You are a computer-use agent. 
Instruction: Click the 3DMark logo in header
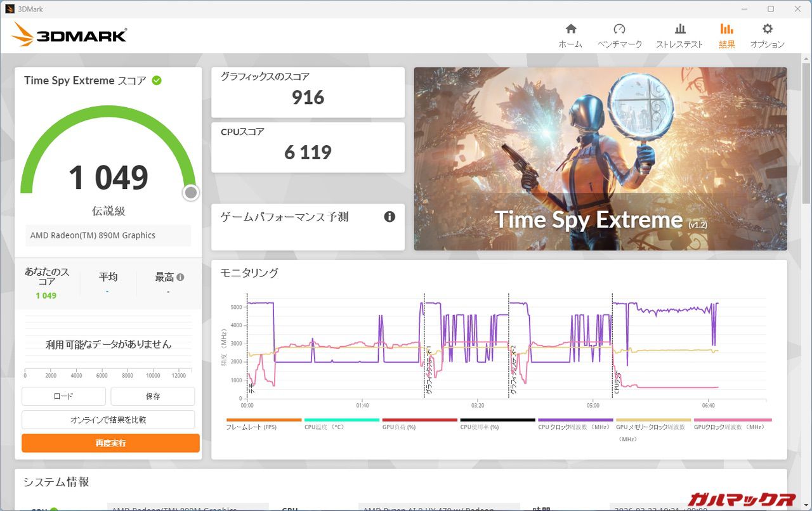[x=70, y=36]
